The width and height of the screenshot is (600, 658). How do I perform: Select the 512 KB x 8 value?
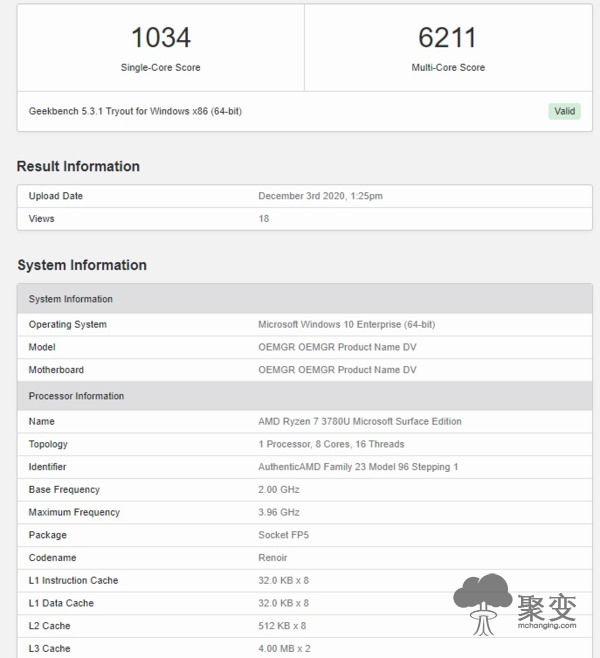click(282, 626)
